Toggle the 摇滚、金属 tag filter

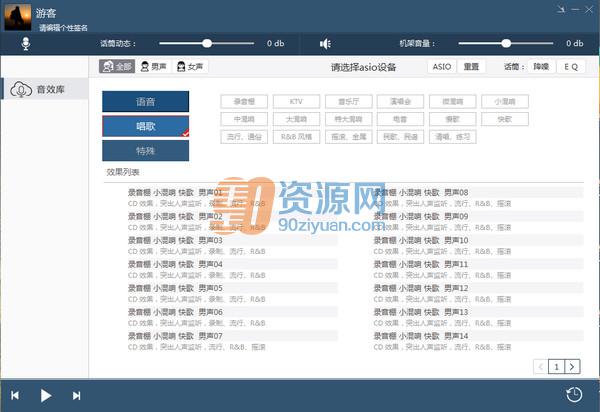click(x=349, y=137)
